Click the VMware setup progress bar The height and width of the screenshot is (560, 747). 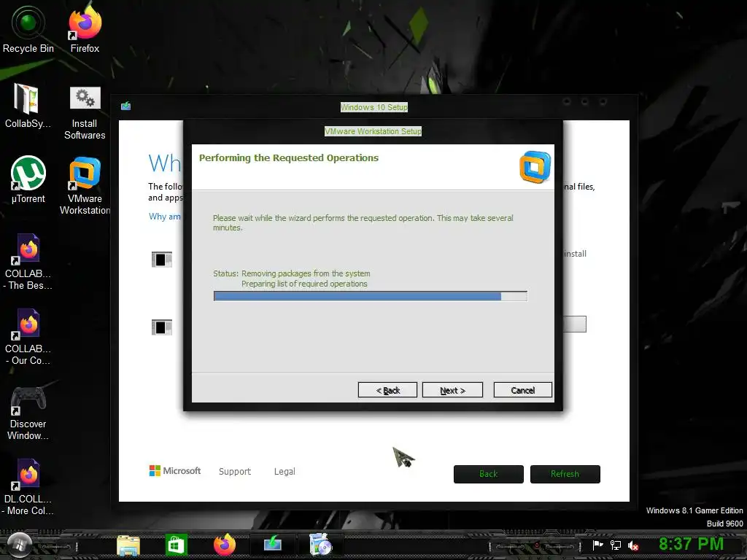tap(370, 296)
